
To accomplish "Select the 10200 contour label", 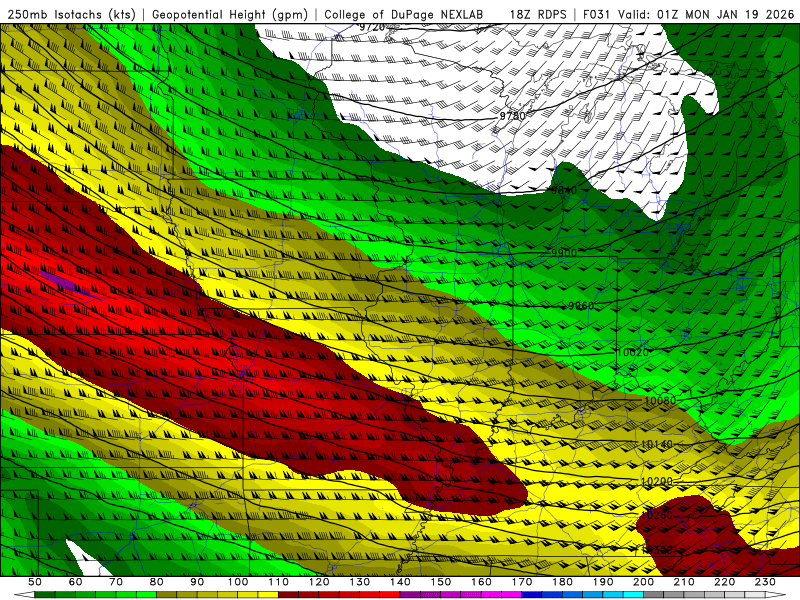I will point(657,481).
